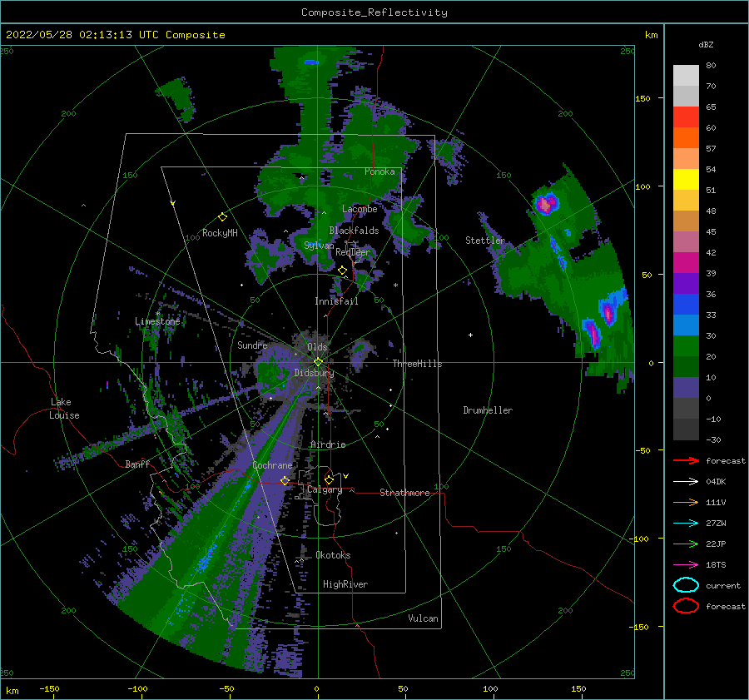Image resolution: width=749 pixels, height=700 pixels.
Task: Click the small blue echo north of Ponoka
Action: tap(311, 62)
